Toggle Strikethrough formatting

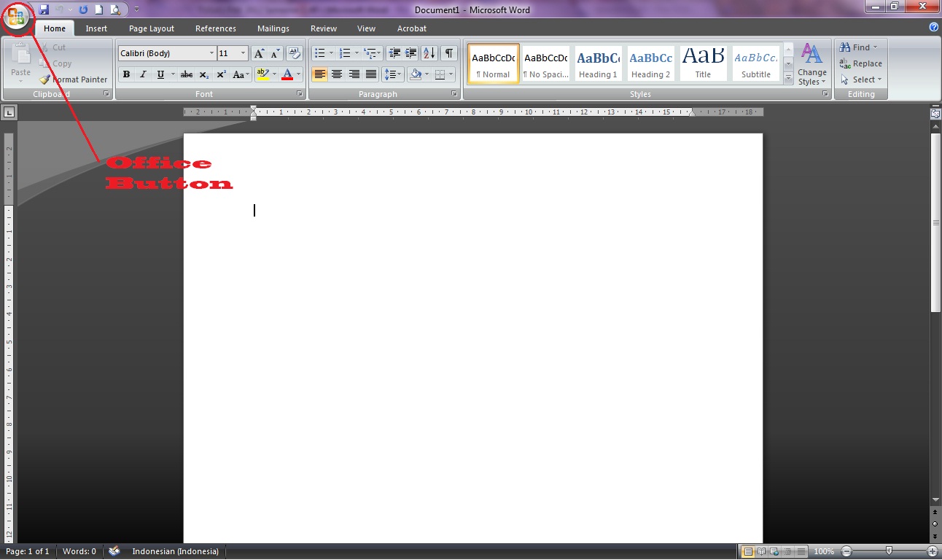[x=187, y=74]
